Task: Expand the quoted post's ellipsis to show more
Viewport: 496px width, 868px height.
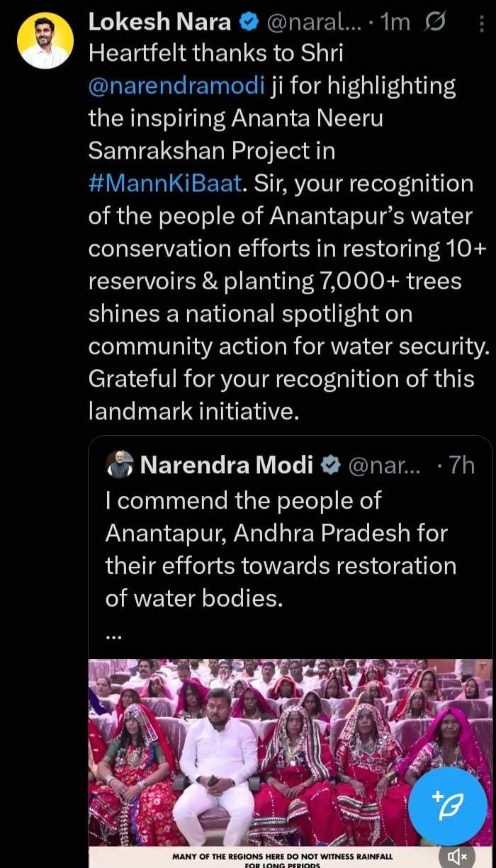Action: [x=113, y=634]
